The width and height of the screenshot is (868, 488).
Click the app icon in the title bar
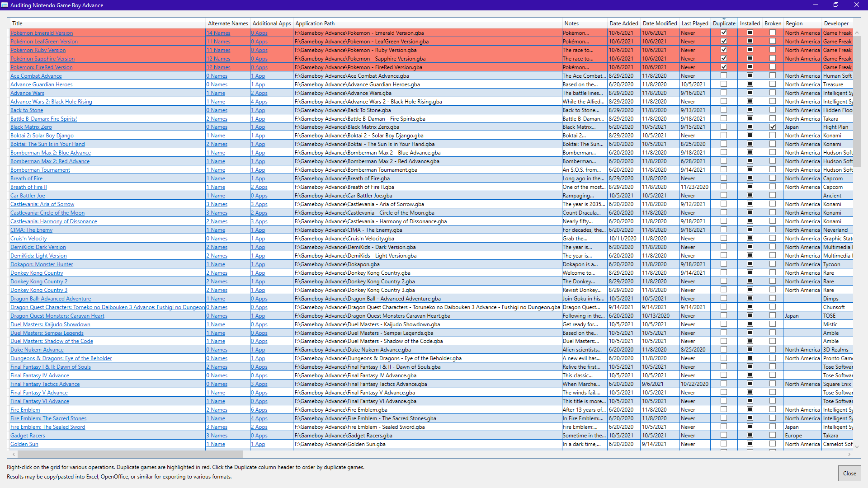click(x=5, y=5)
